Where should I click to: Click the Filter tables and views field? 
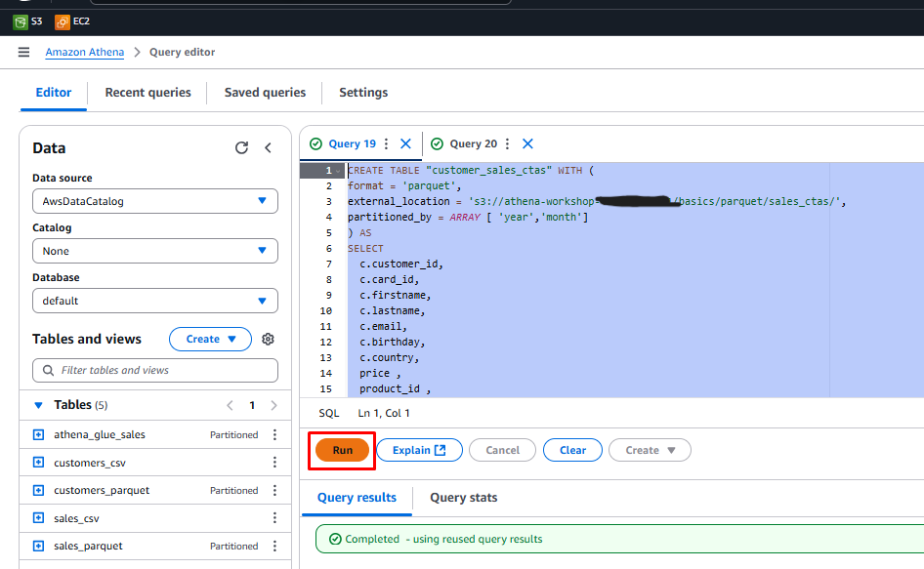coord(155,371)
